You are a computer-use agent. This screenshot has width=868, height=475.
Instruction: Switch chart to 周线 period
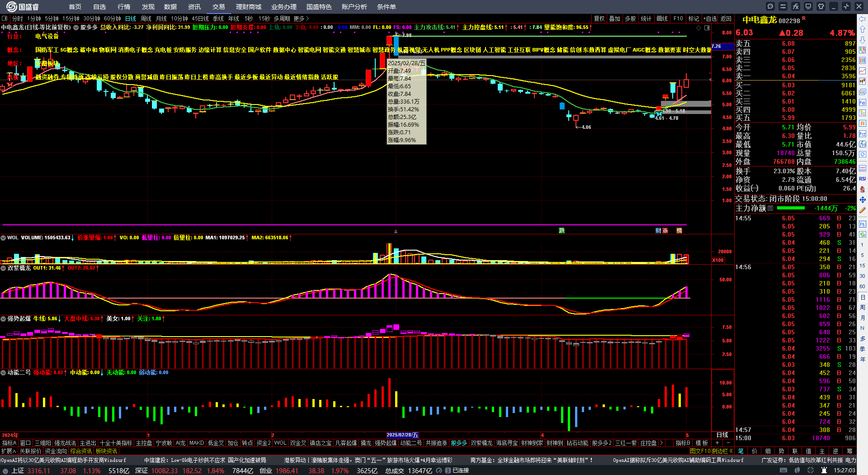146,19
